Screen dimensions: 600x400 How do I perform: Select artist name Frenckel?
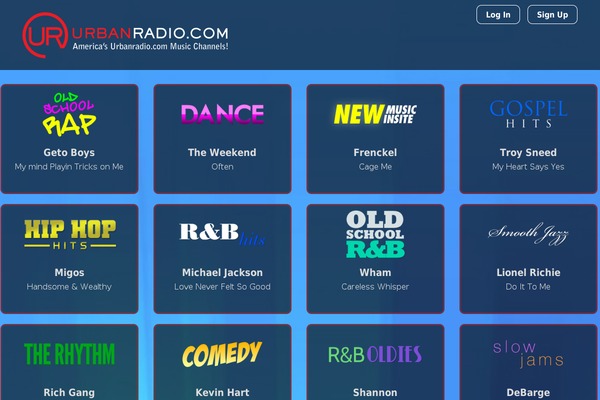375,152
